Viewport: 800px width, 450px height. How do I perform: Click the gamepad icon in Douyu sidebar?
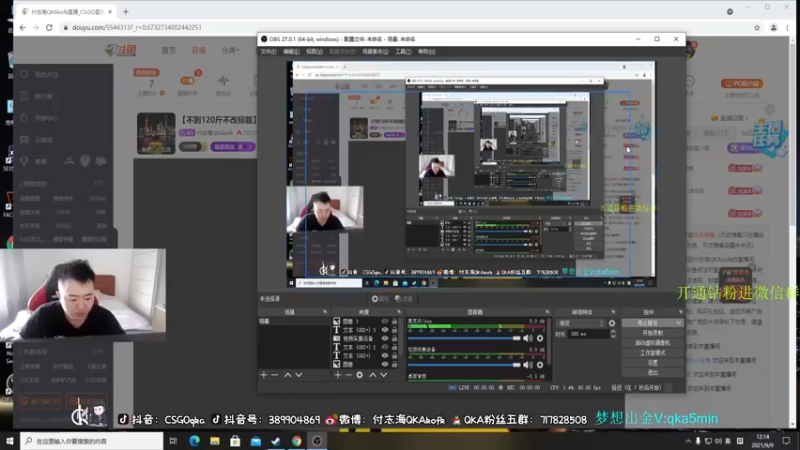[x=24, y=139]
